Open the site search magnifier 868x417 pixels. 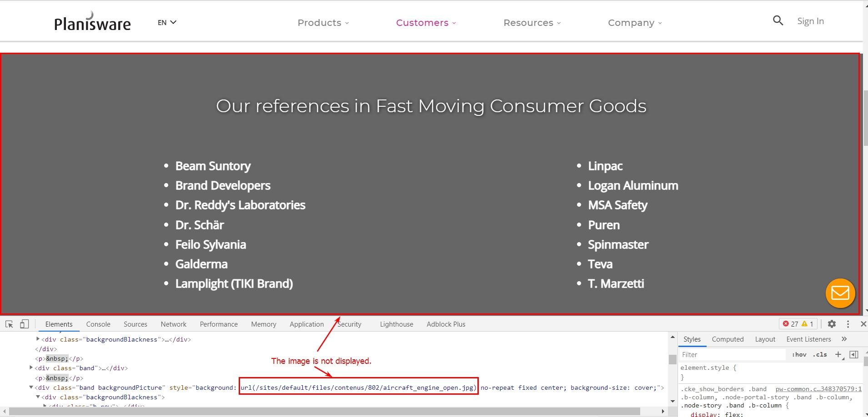tap(778, 20)
